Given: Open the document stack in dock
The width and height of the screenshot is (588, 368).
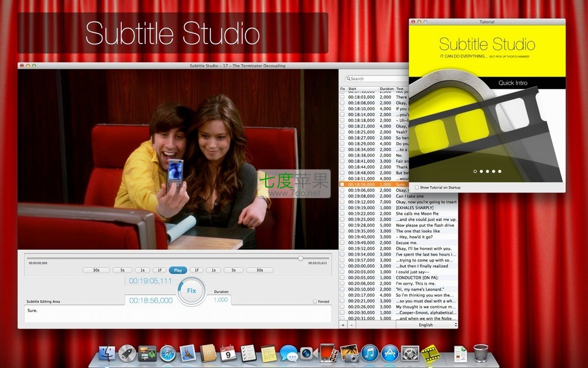Looking at the screenshot, I should [x=460, y=354].
